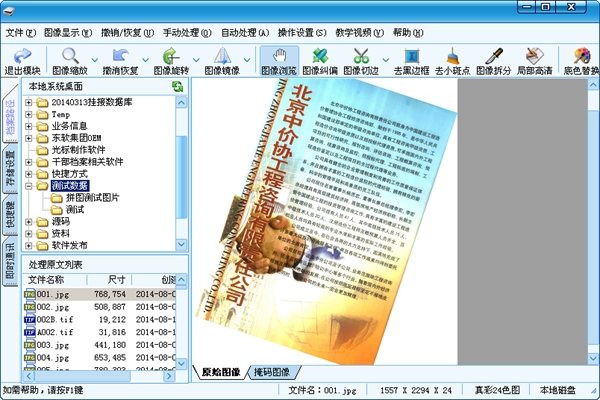Open the 自动处理(A) menu
Screen dimensions: 600x400
coord(245,33)
